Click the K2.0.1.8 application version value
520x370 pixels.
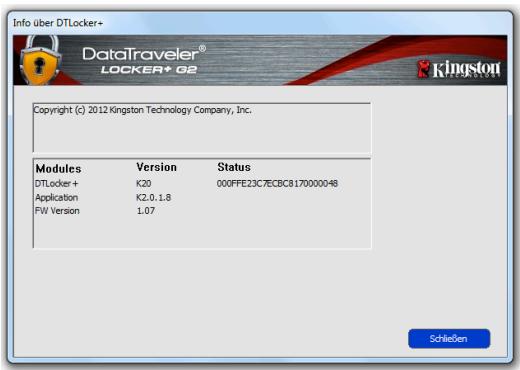153,197
